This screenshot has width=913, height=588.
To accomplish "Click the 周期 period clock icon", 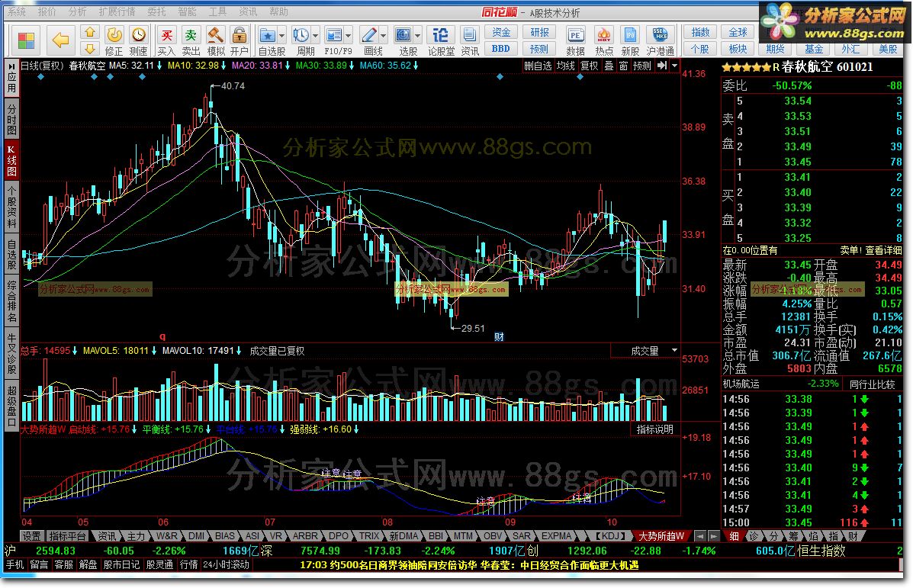I will (x=301, y=36).
